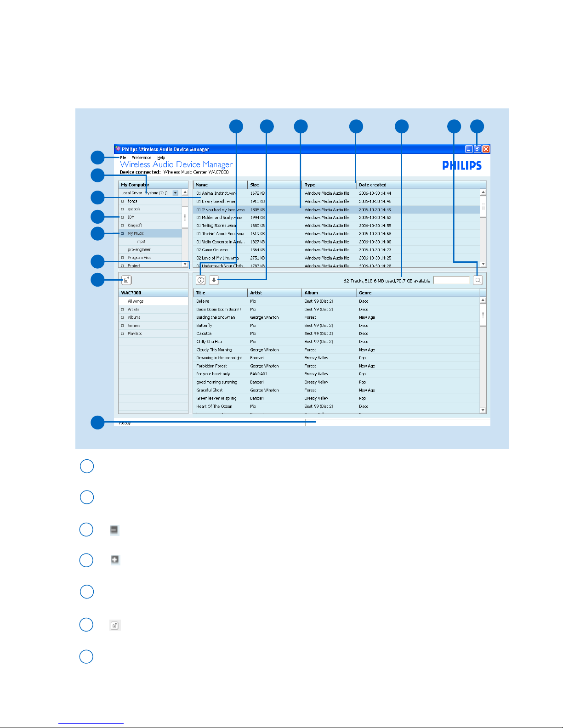Restore the window using the title bar button

[x=477, y=149]
